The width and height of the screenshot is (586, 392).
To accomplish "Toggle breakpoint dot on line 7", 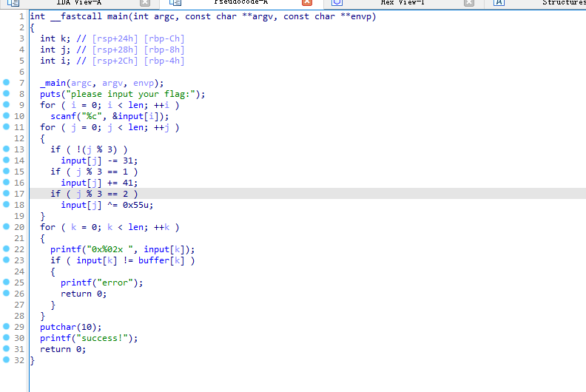I will 6,83.
